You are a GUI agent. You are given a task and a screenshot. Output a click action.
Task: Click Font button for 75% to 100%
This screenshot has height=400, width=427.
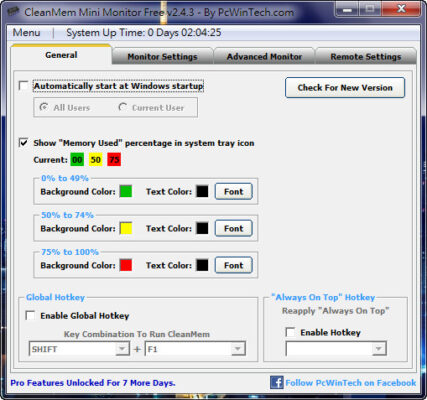(234, 265)
